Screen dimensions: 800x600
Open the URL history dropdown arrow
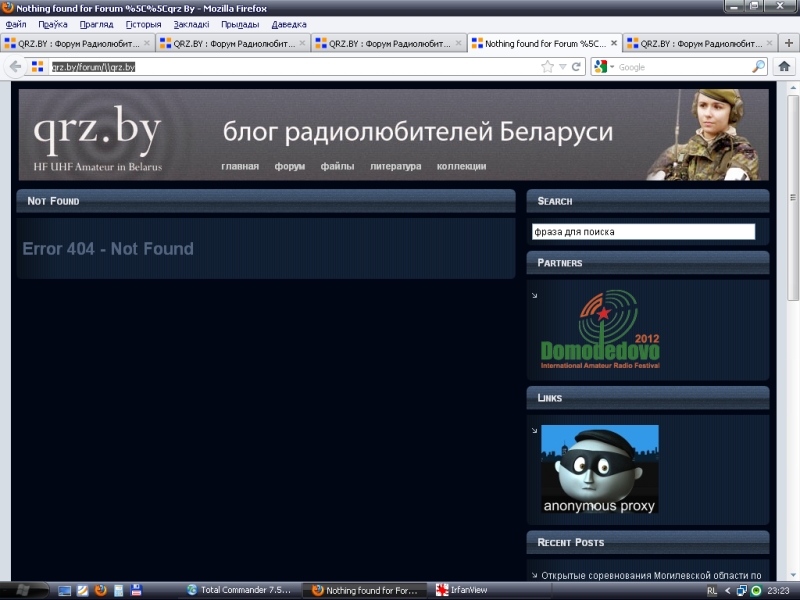pos(563,67)
